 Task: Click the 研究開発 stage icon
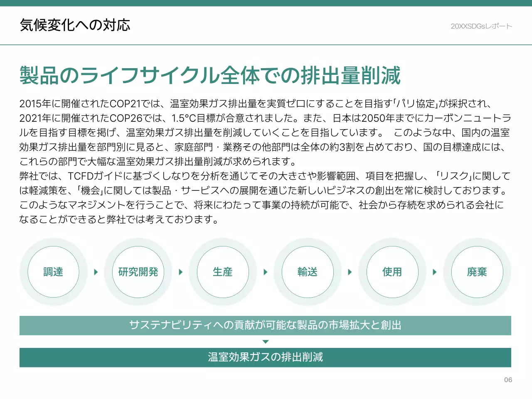(x=138, y=272)
